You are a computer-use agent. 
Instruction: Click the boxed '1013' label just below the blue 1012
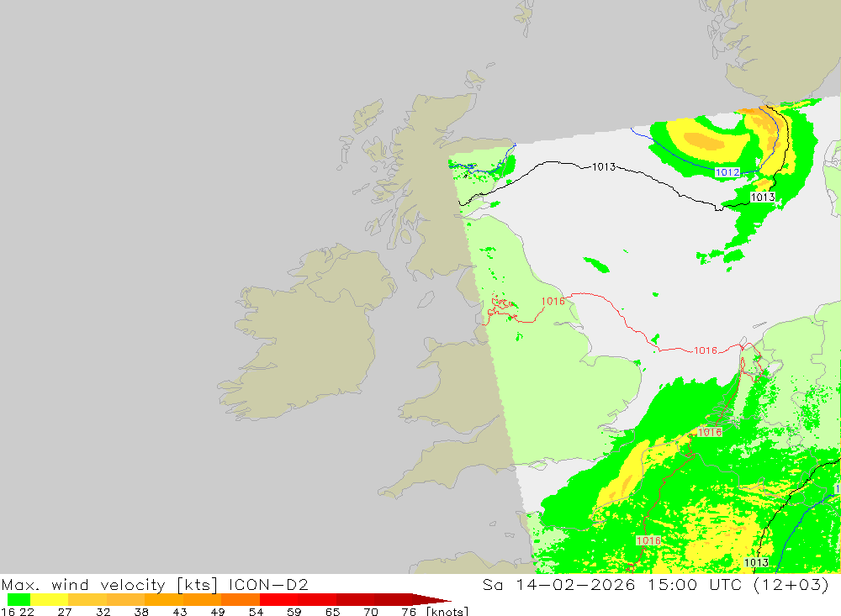pyautogui.click(x=763, y=197)
